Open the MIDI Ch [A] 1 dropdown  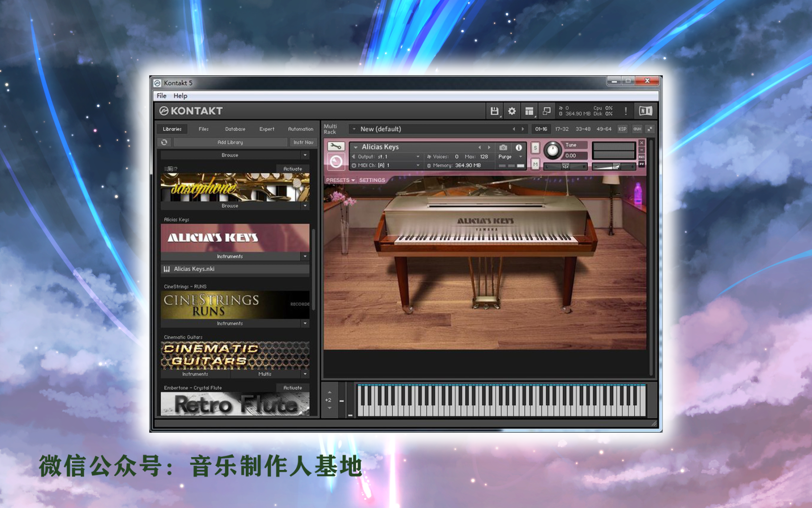point(418,166)
